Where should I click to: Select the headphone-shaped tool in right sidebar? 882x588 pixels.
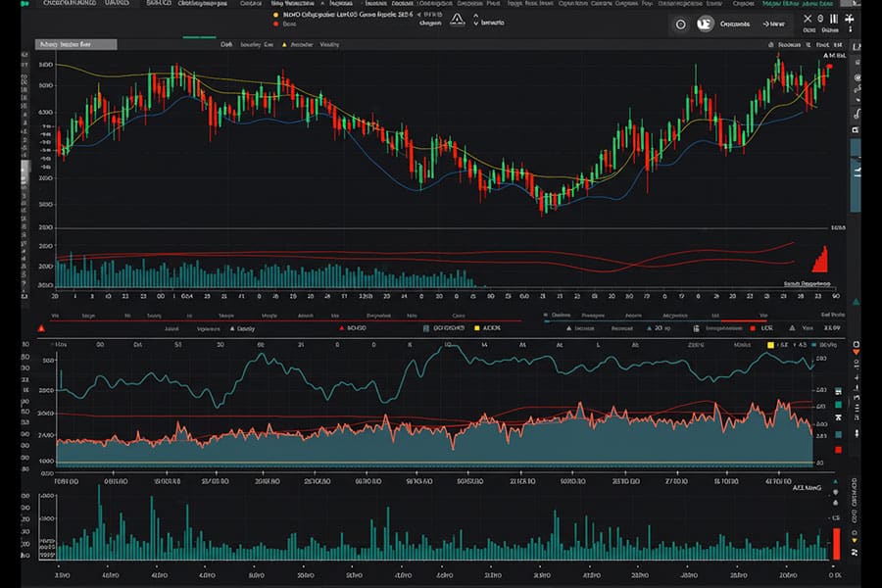857,115
